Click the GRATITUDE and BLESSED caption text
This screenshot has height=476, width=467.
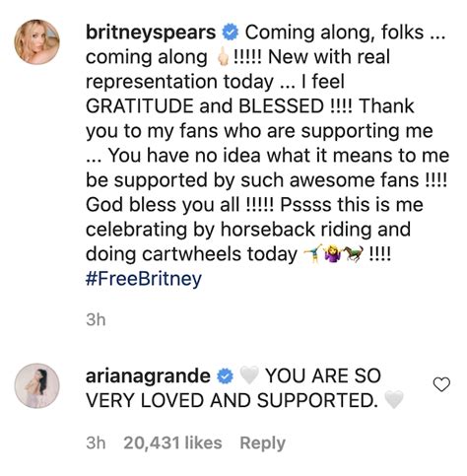pos(205,106)
